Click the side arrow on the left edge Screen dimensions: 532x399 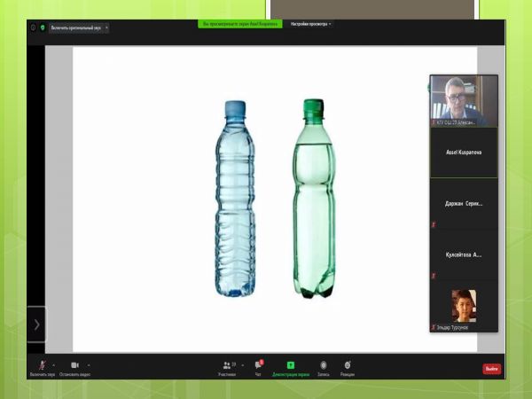[36, 325]
